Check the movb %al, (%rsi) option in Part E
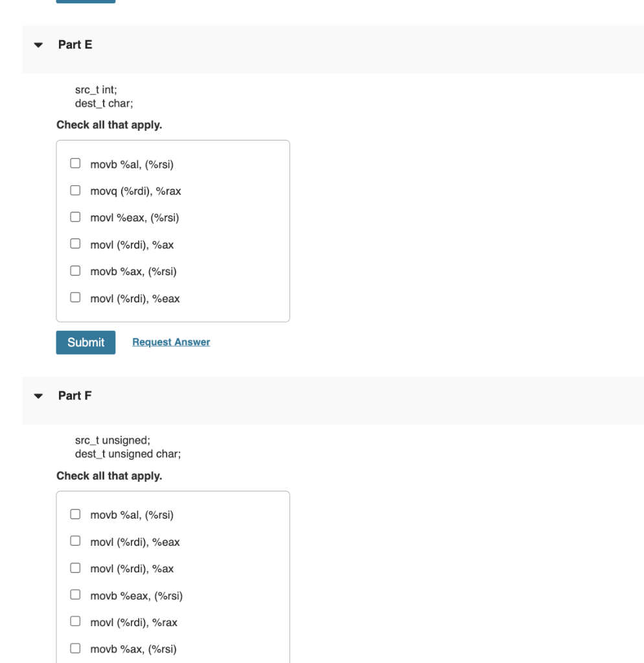The width and height of the screenshot is (644, 663). 75,163
